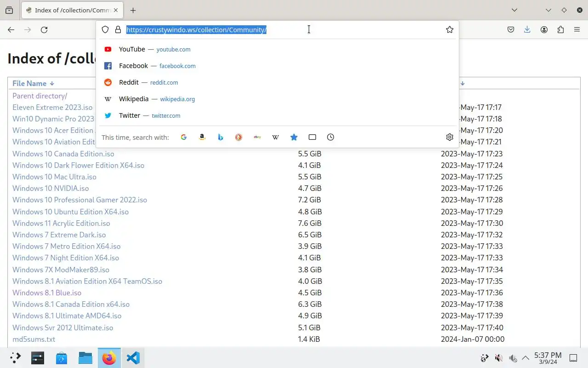This screenshot has width=588, height=368.
Task: Download Eleven Extreme 2023.iso
Action: click(x=52, y=107)
